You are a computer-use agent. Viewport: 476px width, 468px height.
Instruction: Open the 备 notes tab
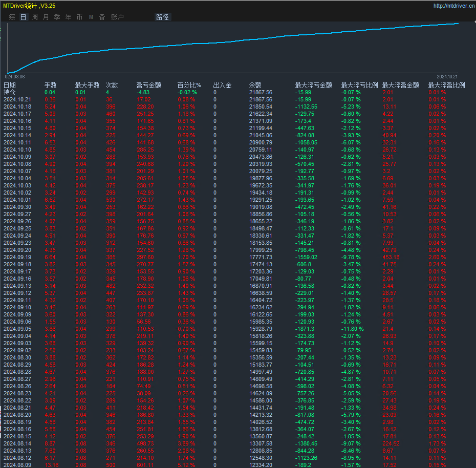pos(102,17)
